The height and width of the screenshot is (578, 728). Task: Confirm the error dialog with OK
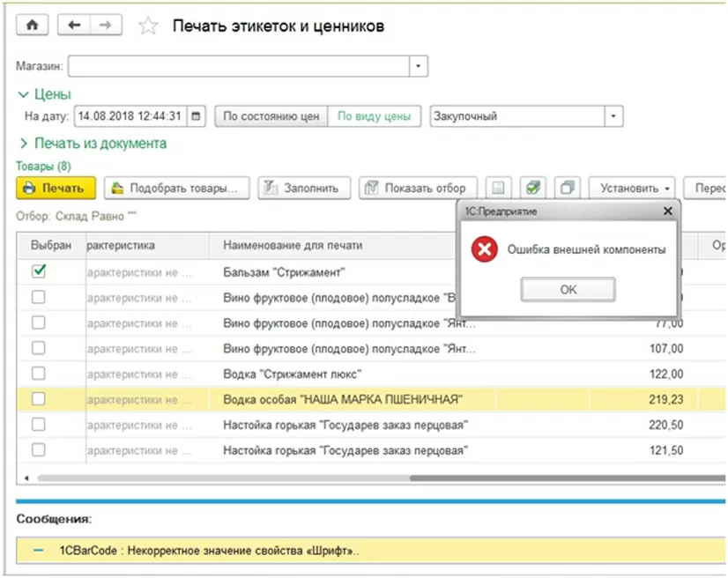pyautogui.click(x=568, y=290)
